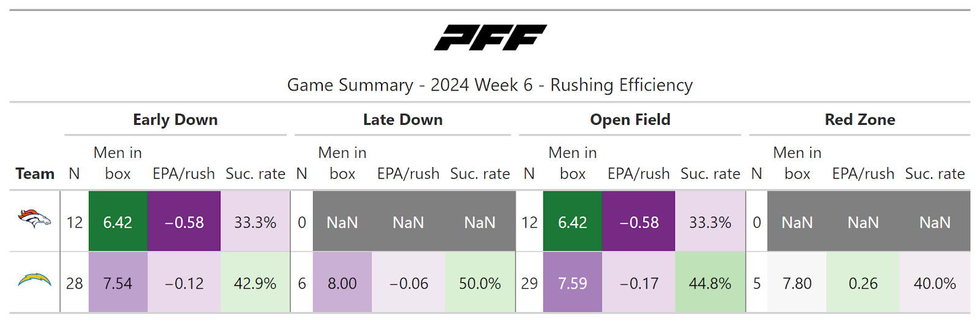This screenshot has height=323, width=980.
Task: Click the Los Angeles Chargers team logo
Action: coord(34,281)
